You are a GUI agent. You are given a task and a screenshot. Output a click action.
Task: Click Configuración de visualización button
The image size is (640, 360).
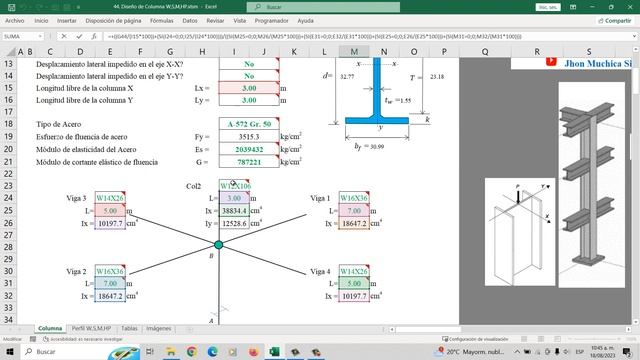476,339
